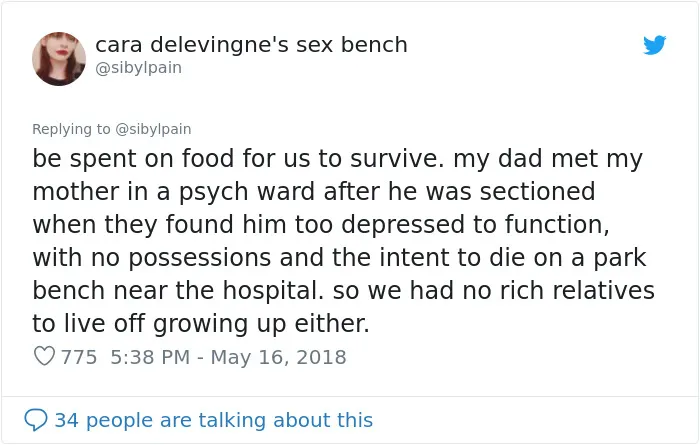The image size is (700, 445).
Task: Open the author's profile avatar picture
Action: point(59,58)
